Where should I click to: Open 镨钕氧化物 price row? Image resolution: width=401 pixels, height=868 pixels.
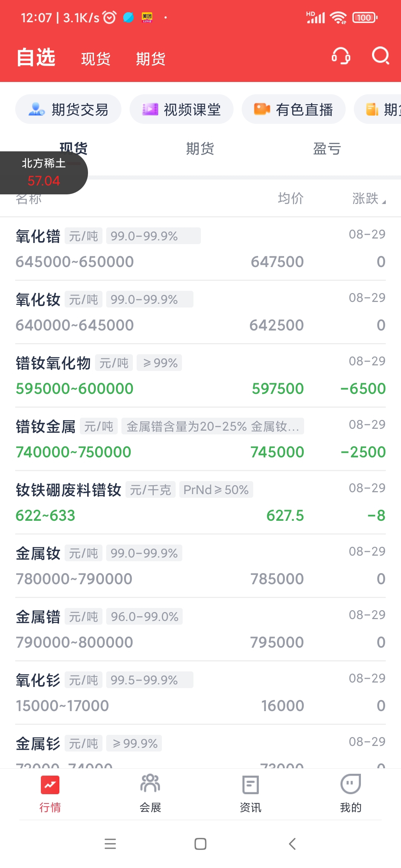200,376
